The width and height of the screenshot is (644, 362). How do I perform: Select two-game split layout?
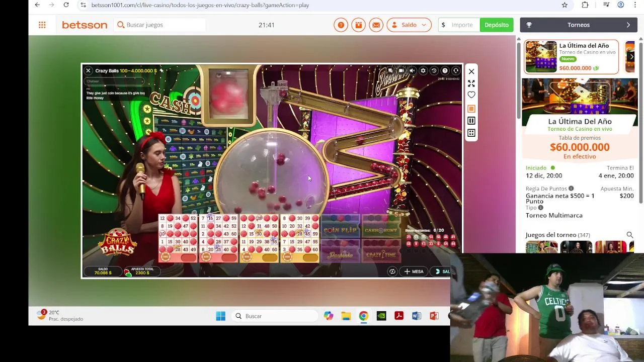[x=471, y=121]
